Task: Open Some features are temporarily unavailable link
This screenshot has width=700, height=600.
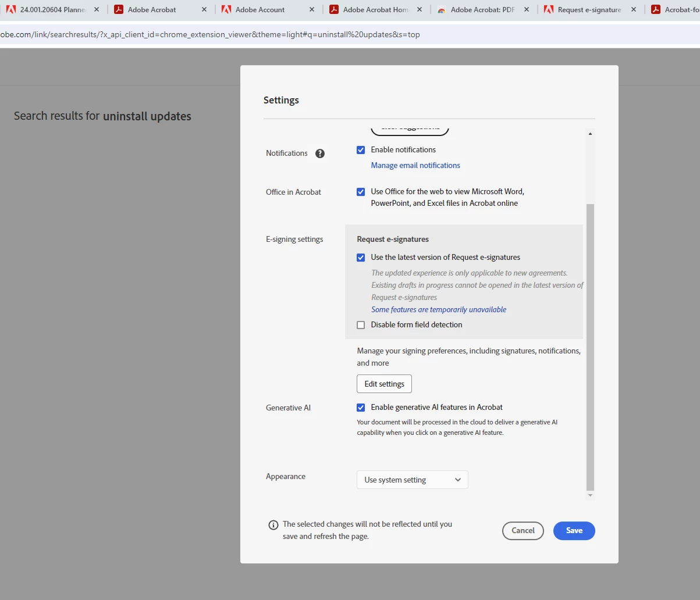Action: (439, 310)
